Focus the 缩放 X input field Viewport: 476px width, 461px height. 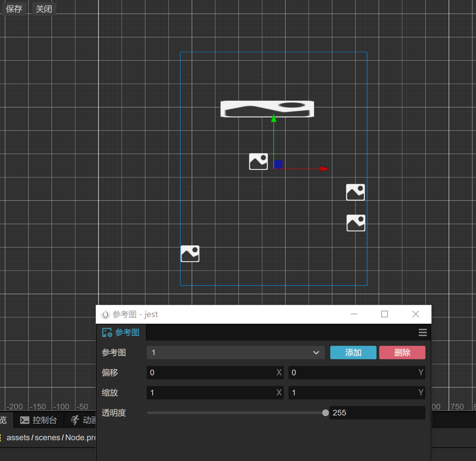(215, 393)
